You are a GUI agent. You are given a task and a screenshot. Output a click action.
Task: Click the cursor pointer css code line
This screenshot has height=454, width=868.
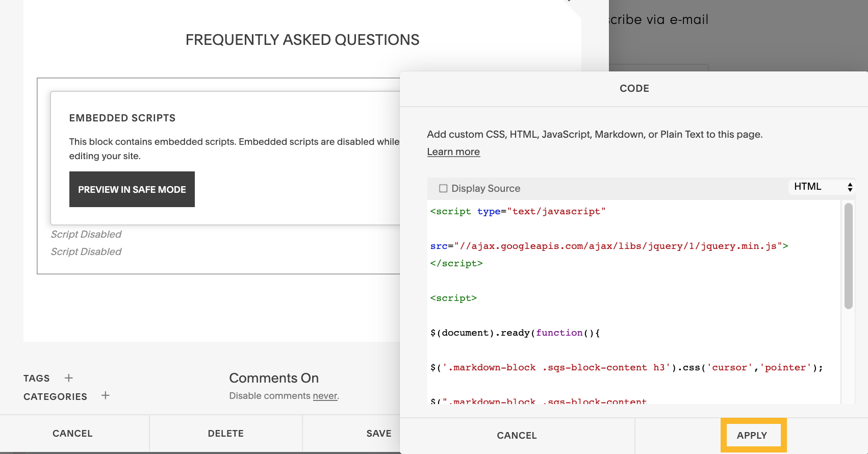[x=627, y=367]
